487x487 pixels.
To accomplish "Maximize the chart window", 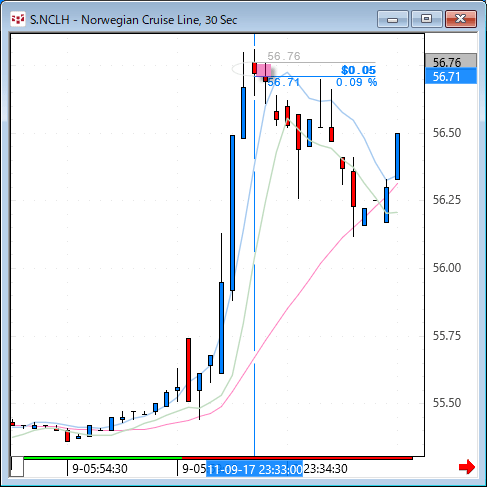I will [426, 19].
